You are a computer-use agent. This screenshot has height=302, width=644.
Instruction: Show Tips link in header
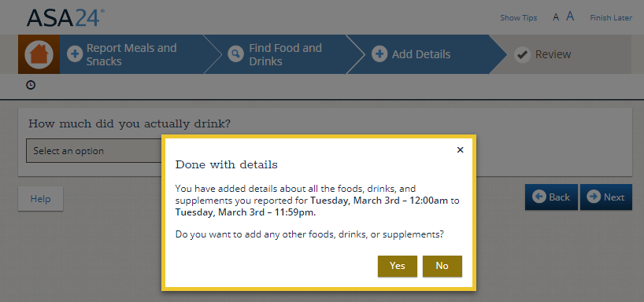(518, 17)
